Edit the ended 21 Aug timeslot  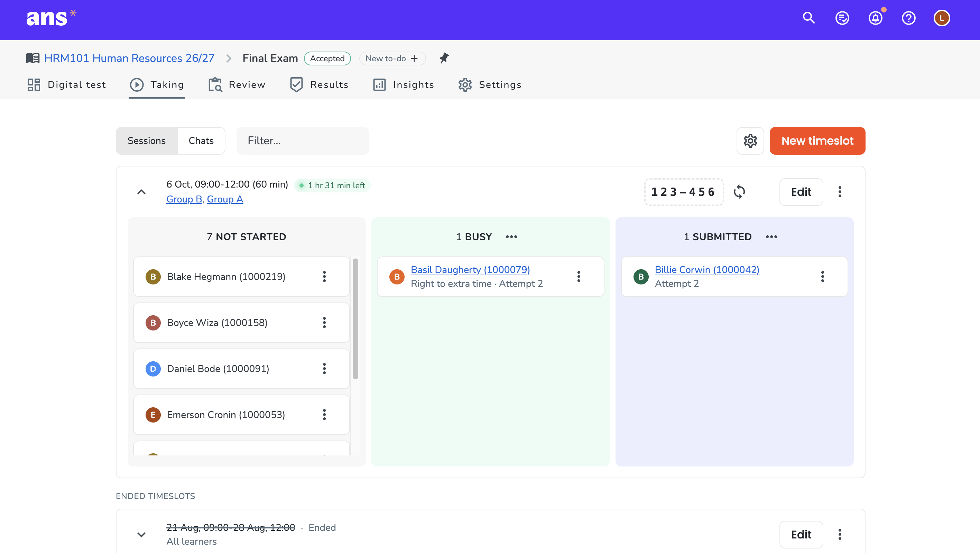tap(801, 534)
